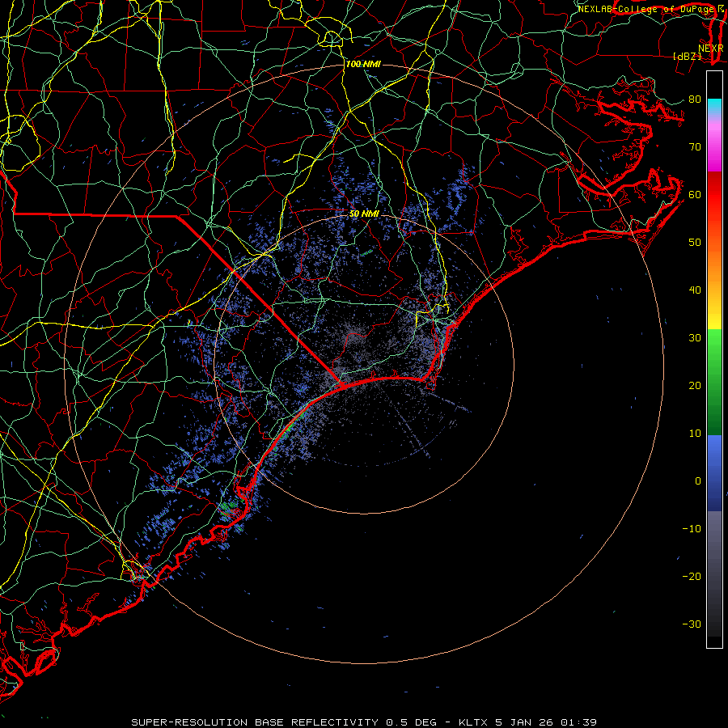The image size is (728, 728).
Task: Pick the green segment of the color bar
Action: [714, 383]
